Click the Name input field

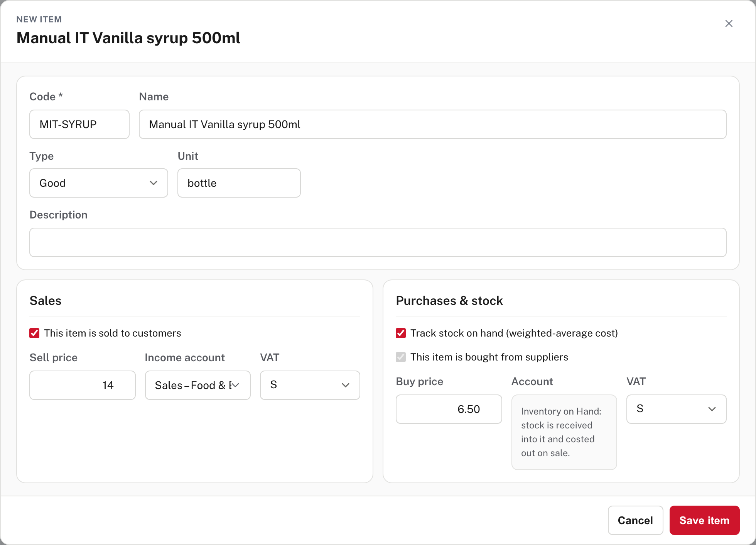coord(433,124)
